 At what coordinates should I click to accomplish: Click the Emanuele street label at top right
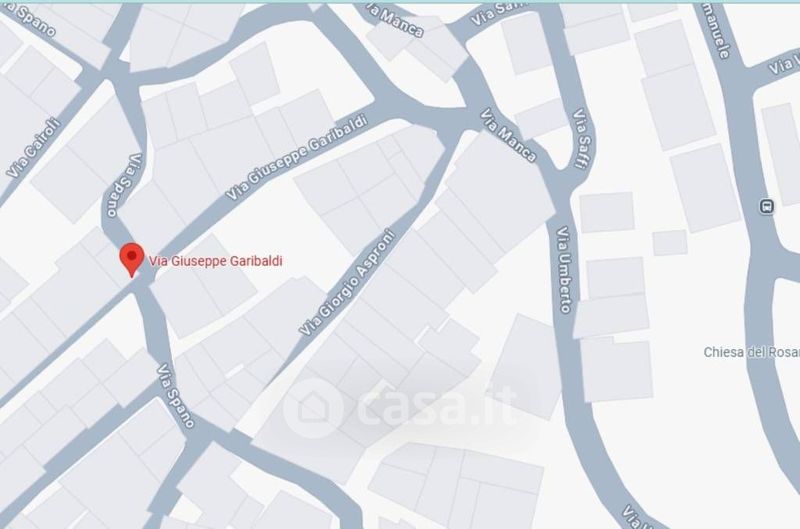click(x=718, y=31)
